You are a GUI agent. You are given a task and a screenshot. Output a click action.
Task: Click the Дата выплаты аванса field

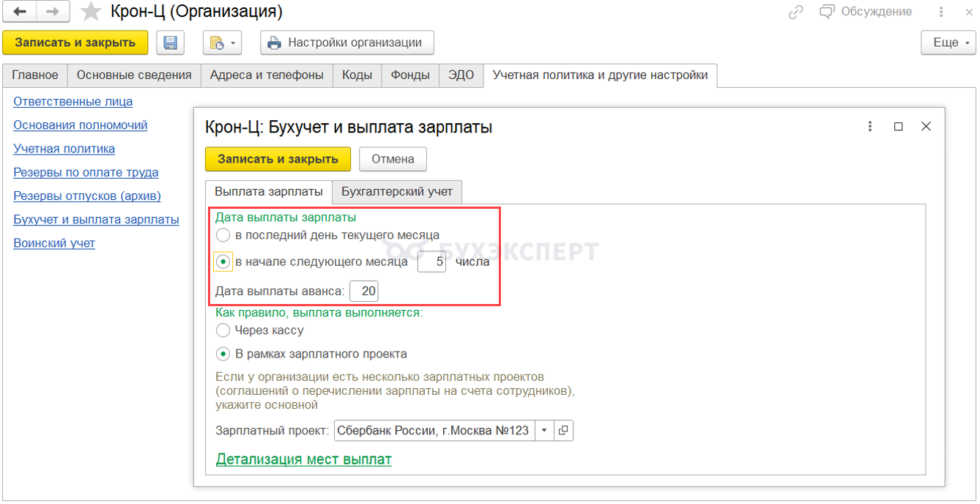click(x=365, y=292)
